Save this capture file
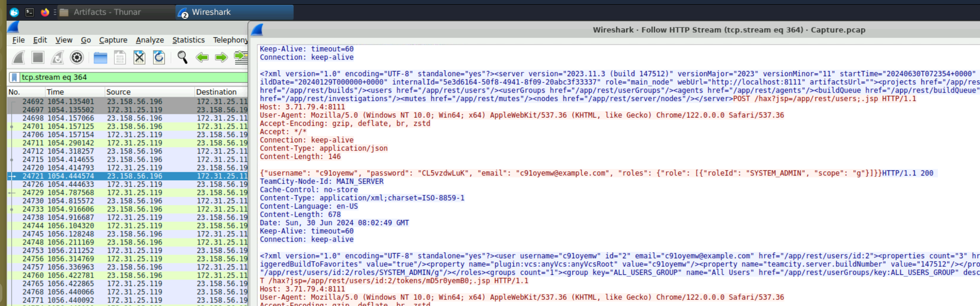The height and width of the screenshot is (306, 980). (120, 58)
